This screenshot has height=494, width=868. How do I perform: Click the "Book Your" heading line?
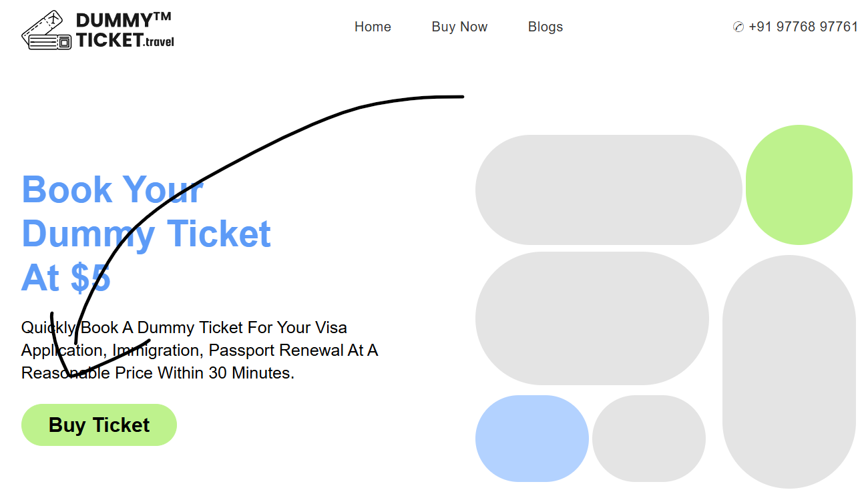[x=112, y=190]
